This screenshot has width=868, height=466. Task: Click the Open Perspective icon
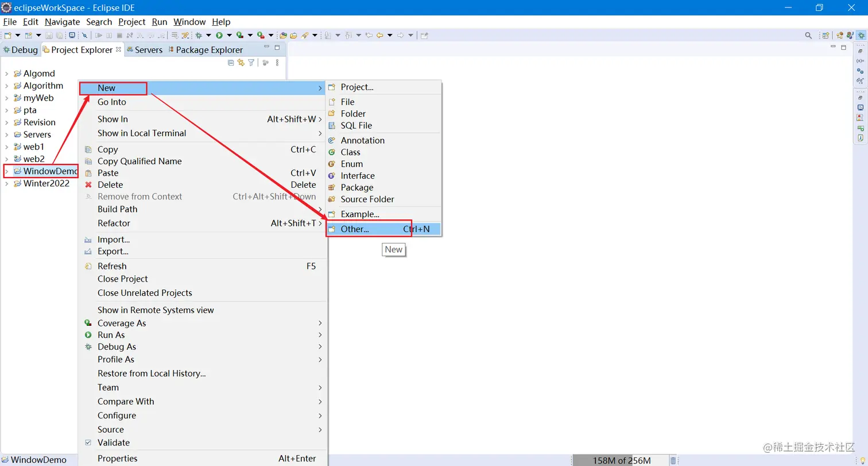(826, 36)
